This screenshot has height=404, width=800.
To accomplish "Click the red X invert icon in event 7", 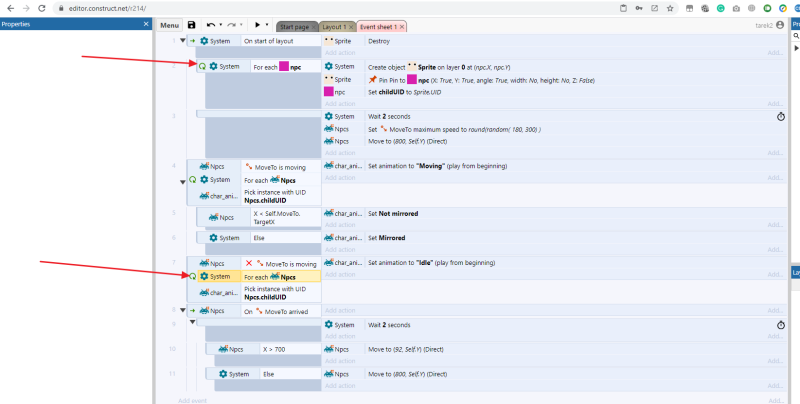I will pyautogui.click(x=249, y=264).
